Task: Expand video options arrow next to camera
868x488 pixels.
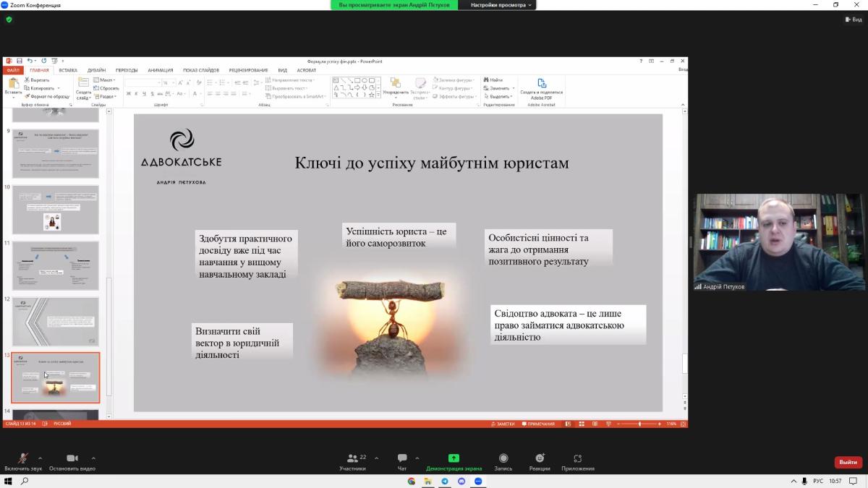Action: [x=93, y=458]
